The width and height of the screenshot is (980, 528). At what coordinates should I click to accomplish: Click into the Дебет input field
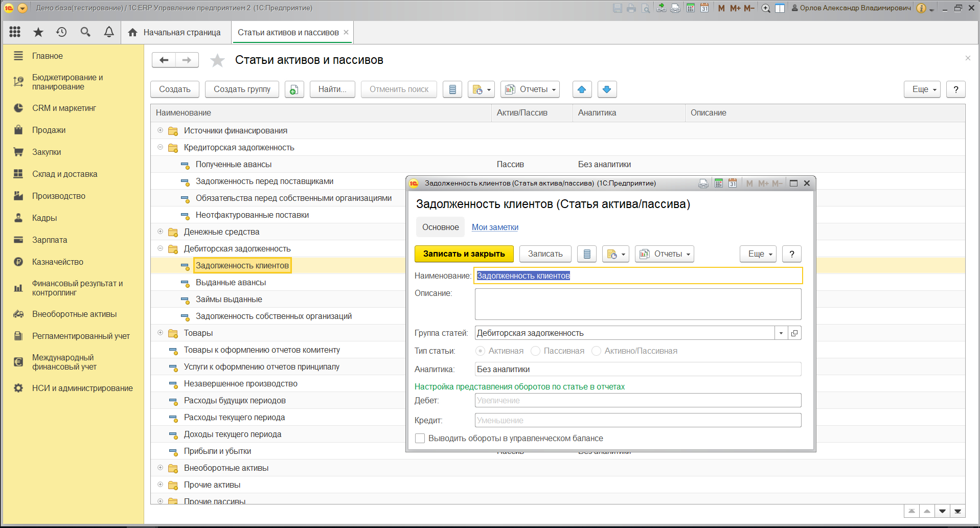coord(638,401)
